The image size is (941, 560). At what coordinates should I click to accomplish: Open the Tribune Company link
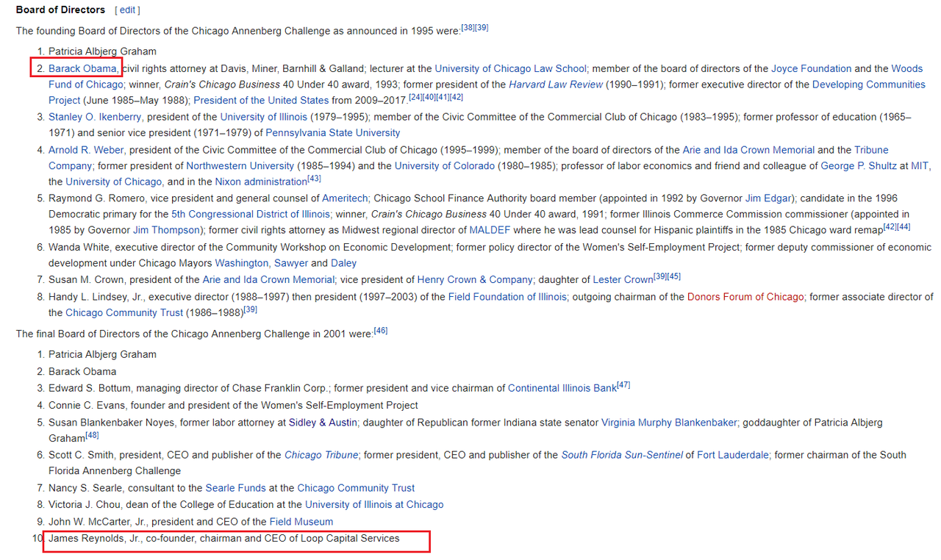tap(871, 150)
